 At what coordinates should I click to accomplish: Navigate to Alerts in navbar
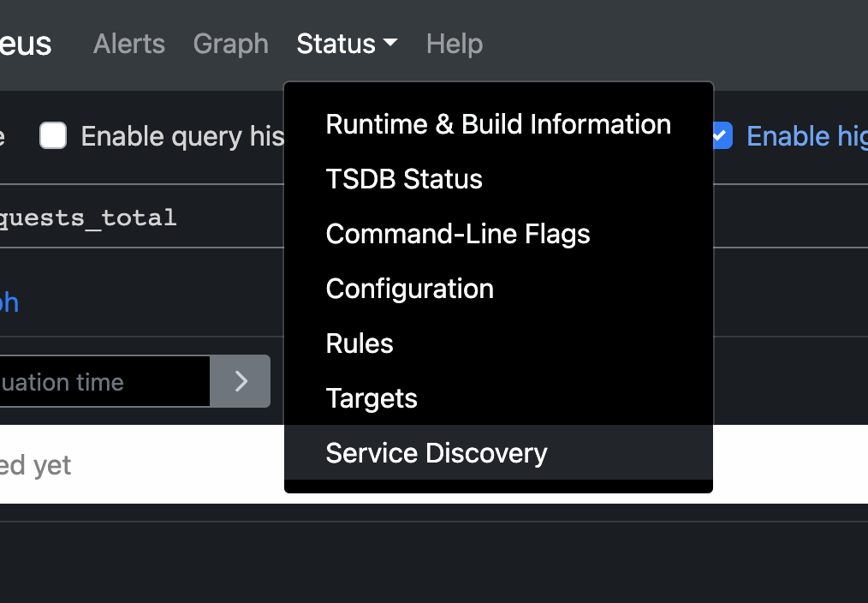point(128,44)
